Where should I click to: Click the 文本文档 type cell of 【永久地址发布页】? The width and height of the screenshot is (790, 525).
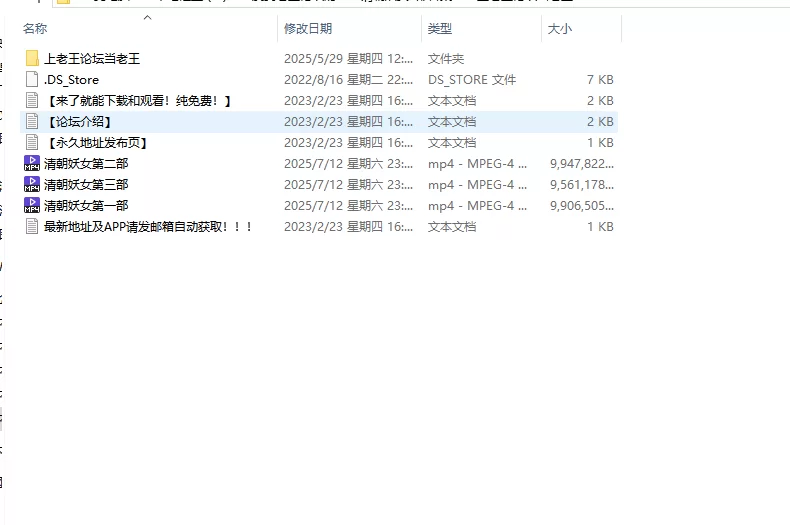point(452,143)
